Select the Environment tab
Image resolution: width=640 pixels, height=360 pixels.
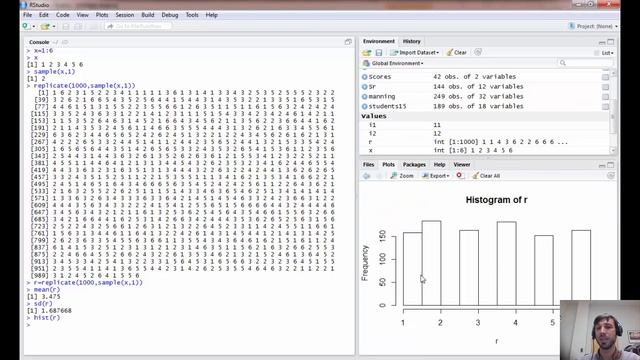click(x=379, y=41)
